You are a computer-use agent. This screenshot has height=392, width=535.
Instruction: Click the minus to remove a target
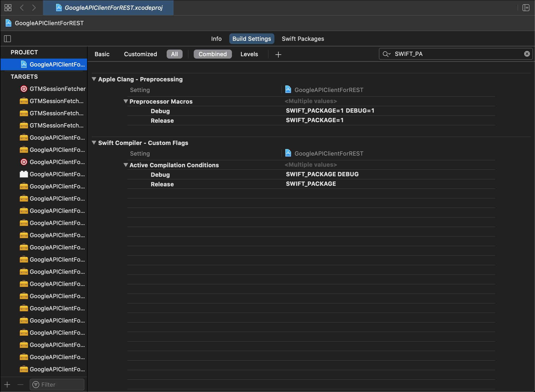[20, 384]
